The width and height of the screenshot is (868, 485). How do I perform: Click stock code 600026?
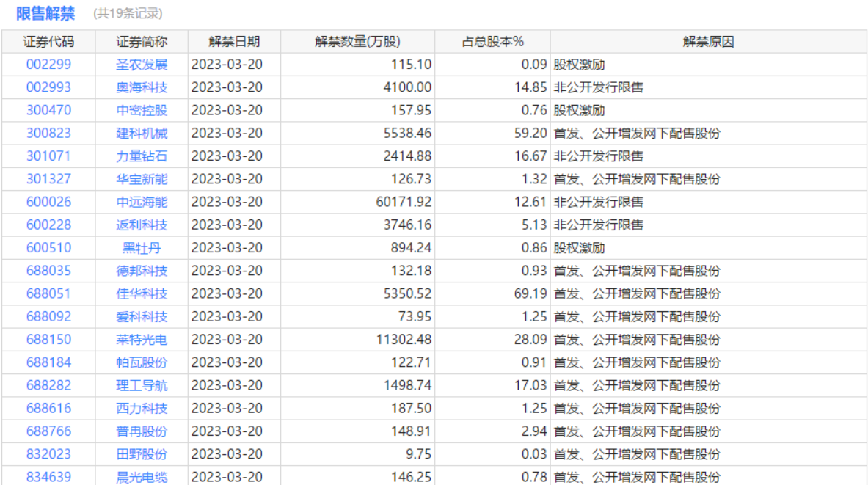(x=48, y=202)
